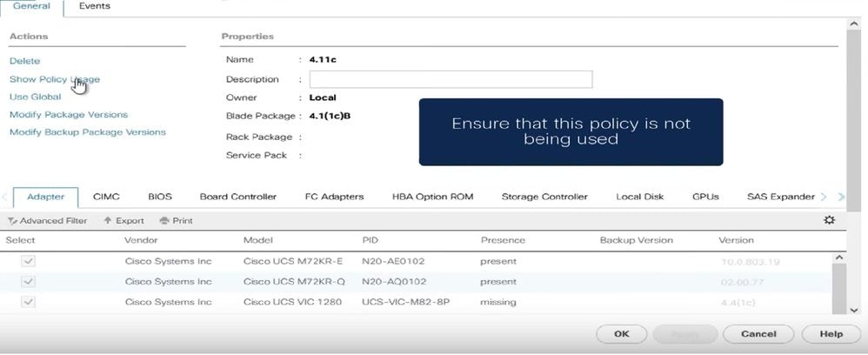Click the Print printer icon
868x355 pixels.
pyautogui.click(x=164, y=220)
